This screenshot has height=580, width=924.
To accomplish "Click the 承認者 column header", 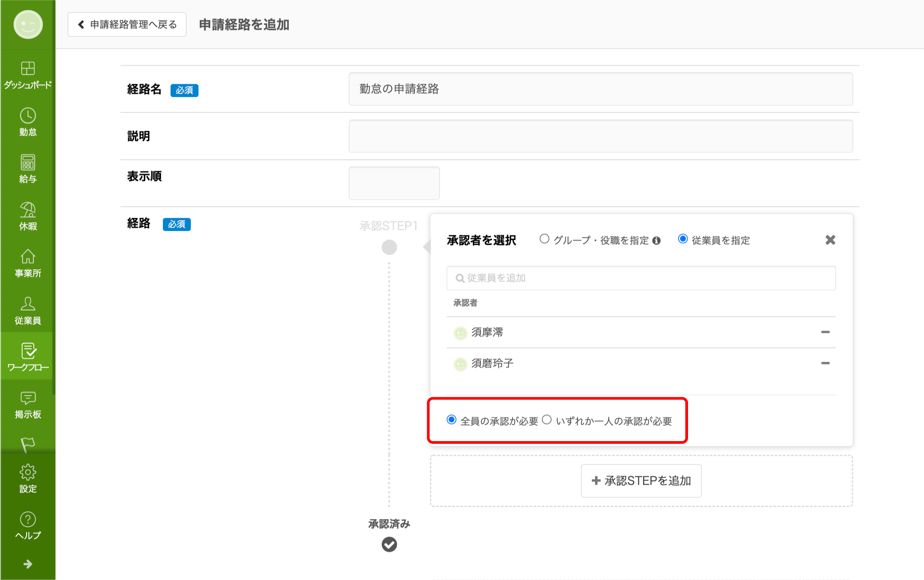I will pos(465,303).
